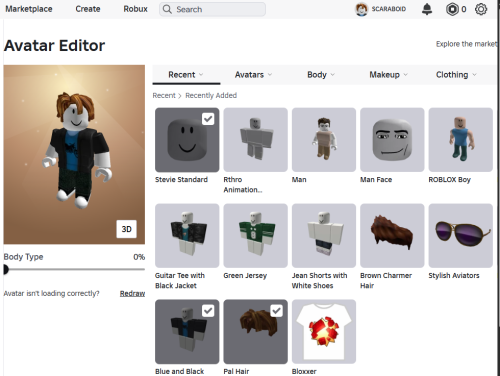Click the Body Type slider track
Viewport: 500px width, 376px height.
pos(74,269)
